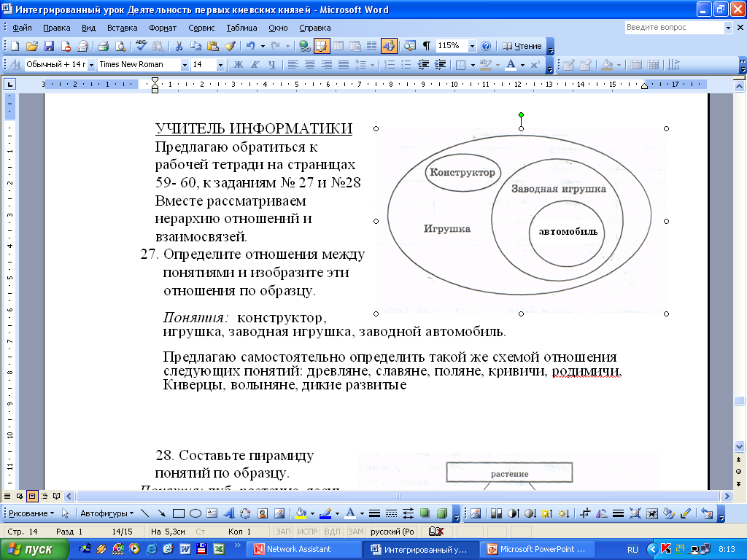Open the Вставка menu
The image size is (747, 560).
pos(122,28)
